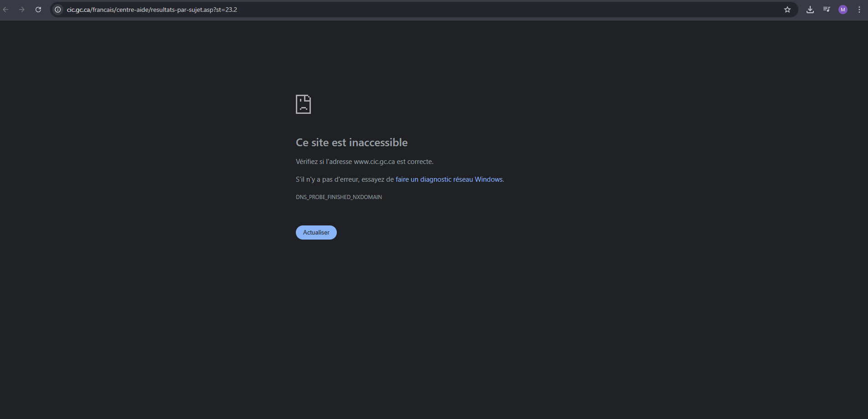Screen dimensions: 868x419
Task: Follow the "faire un diagnostic réseau Windows" link
Action: point(449,179)
